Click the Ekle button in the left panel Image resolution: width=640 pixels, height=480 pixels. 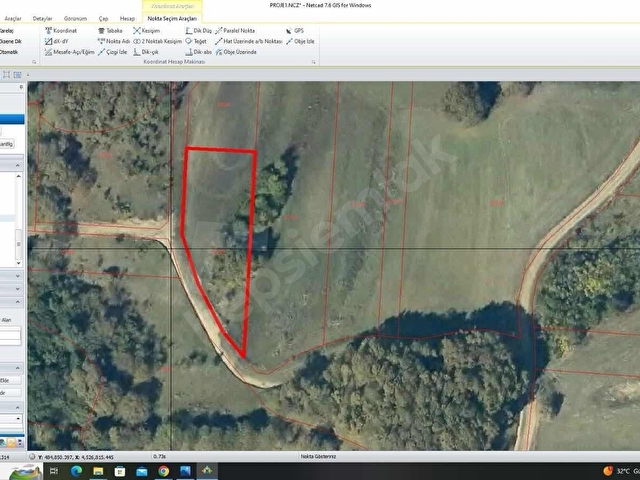click(x=10, y=380)
